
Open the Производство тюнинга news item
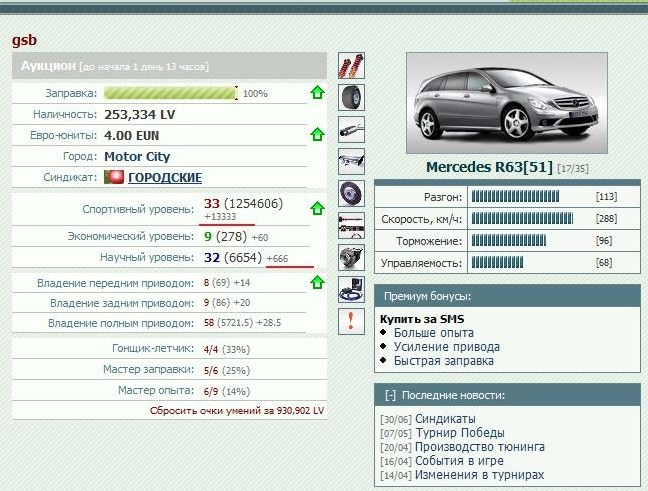coord(480,447)
